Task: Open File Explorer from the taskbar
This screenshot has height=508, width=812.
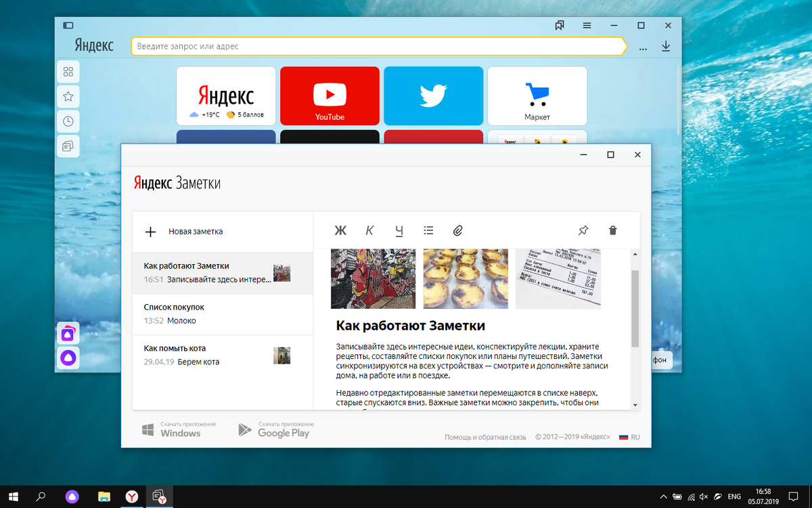Action: pos(104,496)
